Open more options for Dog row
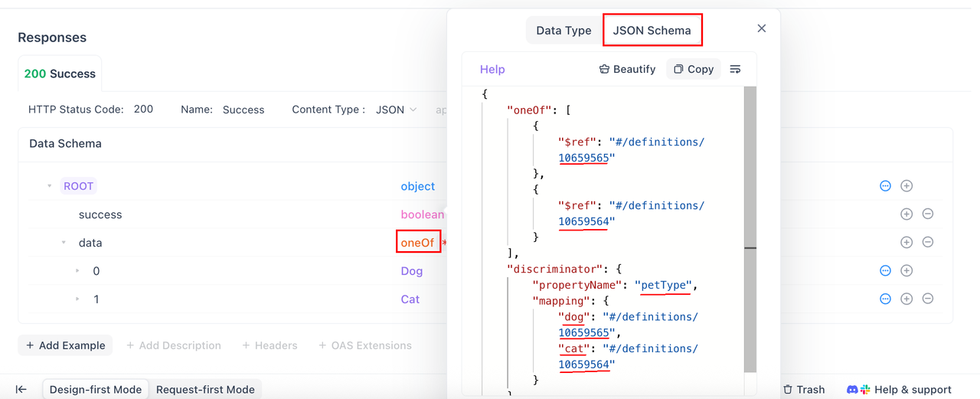The height and width of the screenshot is (399, 980). click(885, 271)
